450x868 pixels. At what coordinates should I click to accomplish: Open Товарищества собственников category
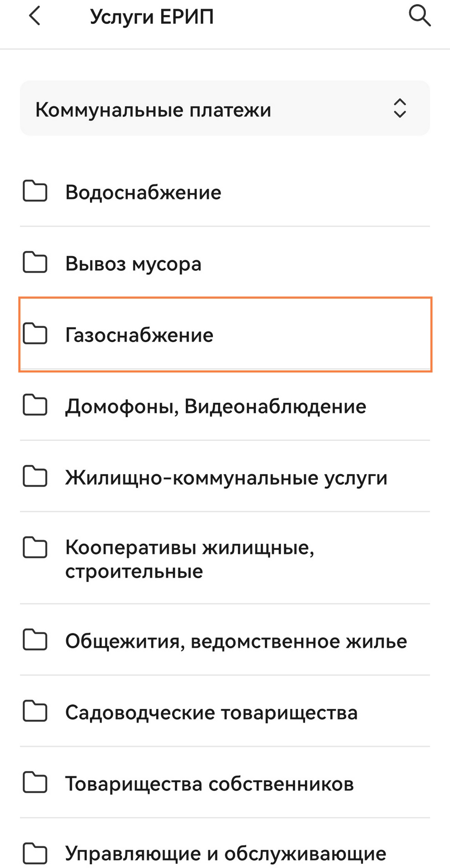209,784
